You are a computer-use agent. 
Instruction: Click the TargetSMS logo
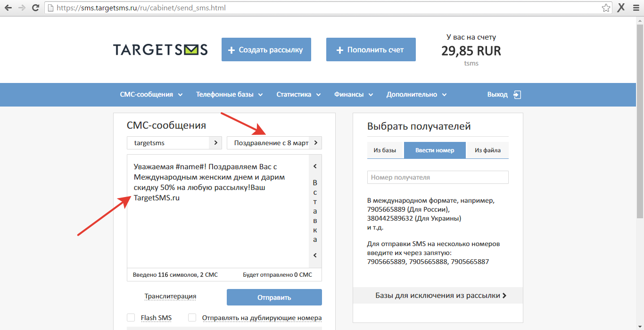click(160, 49)
